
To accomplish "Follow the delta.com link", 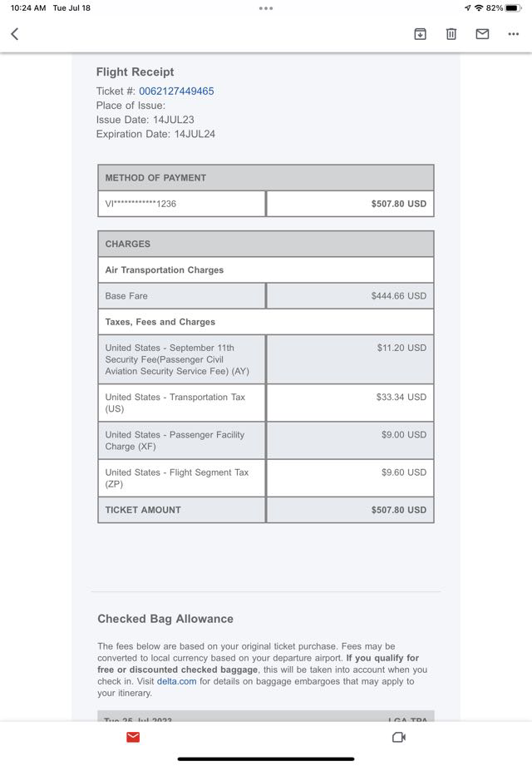I will (x=176, y=681).
